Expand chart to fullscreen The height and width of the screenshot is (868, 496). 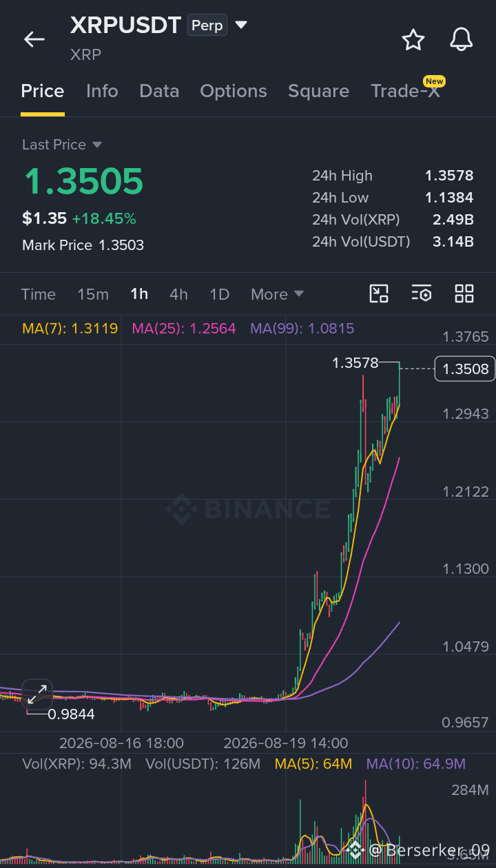pos(37,694)
